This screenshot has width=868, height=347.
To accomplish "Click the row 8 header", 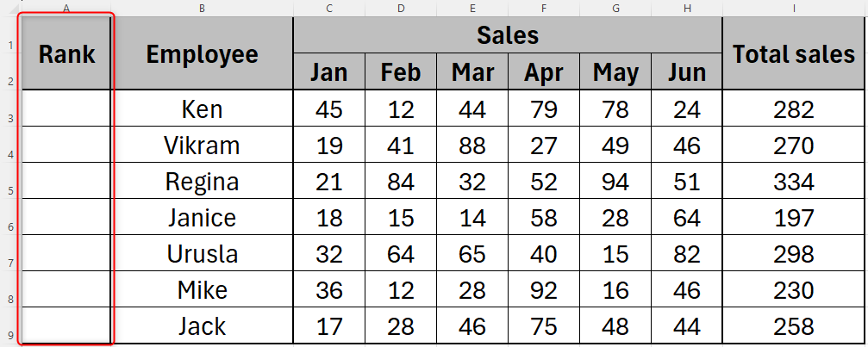I will click(9, 298).
